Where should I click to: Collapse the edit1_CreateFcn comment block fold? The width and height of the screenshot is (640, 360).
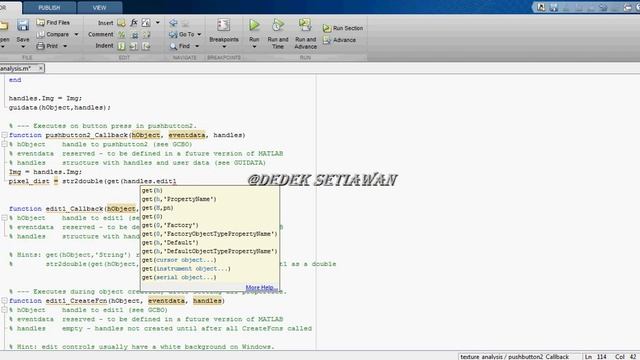[4, 310]
